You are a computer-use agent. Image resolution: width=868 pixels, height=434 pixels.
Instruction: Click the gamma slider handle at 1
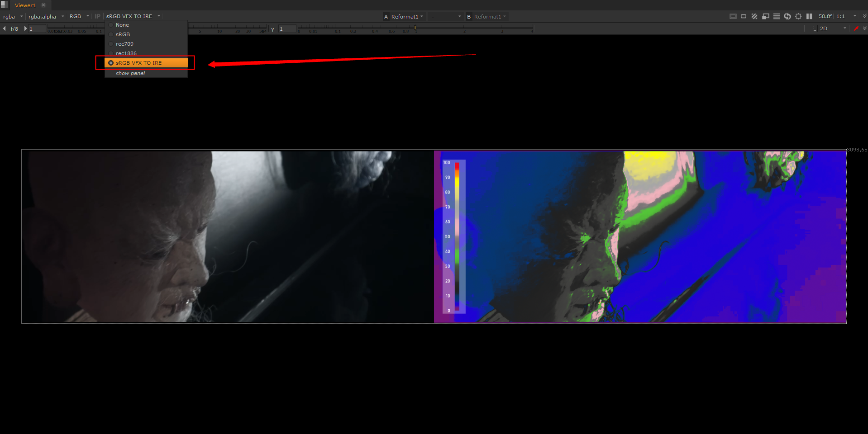415,28
